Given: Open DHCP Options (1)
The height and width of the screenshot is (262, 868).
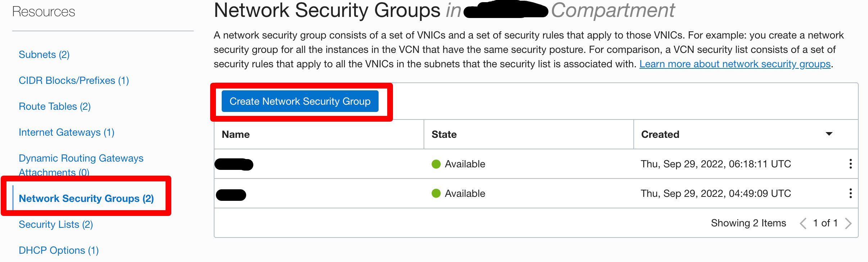Looking at the screenshot, I should (x=58, y=250).
